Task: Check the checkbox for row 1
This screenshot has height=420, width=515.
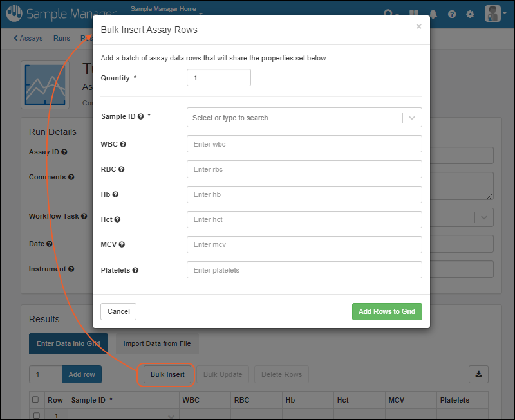Action: pyautogui.click(x=35, y=415)
